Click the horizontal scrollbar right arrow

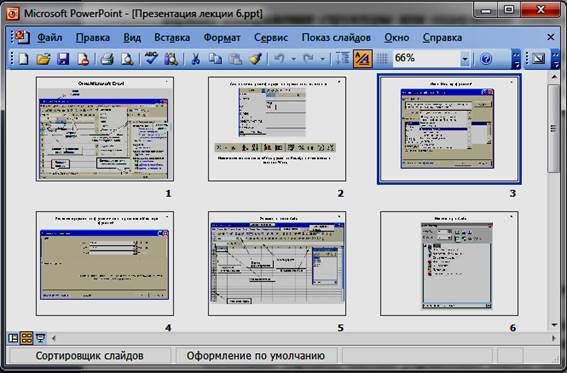pyautogui.click(x=554, y=338)
